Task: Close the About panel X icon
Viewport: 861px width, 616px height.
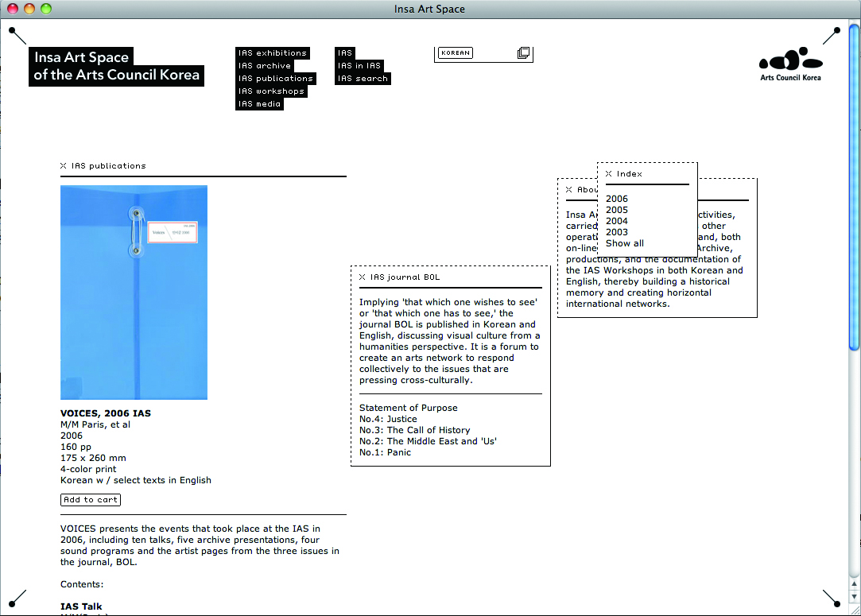Action: click(x=569, y=190)
